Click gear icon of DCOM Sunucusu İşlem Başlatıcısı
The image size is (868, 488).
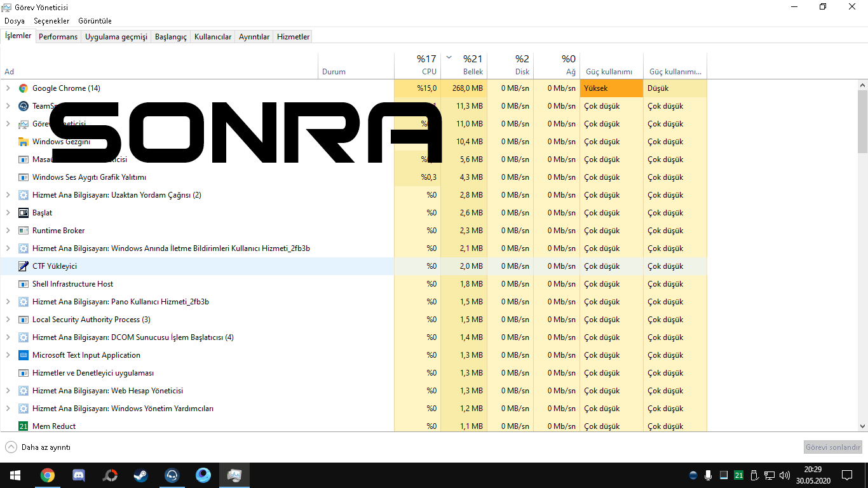[x=24, y=337]
